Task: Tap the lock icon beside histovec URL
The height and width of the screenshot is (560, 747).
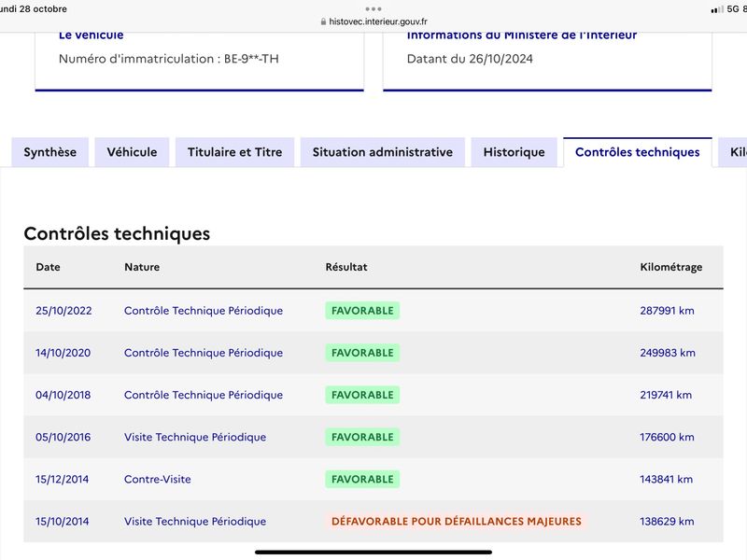Action: pyautogui.click(x=323, y=21)
